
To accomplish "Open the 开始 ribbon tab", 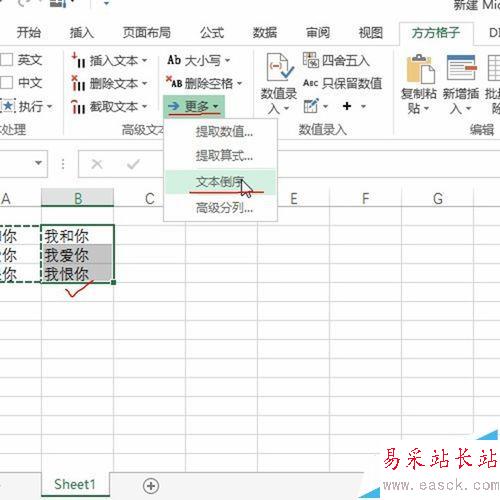I will pyautogui.click(x=29, y=33).
